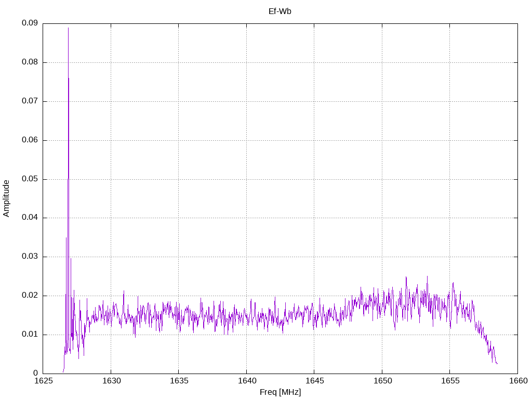The image size is (532, 399).
Task: Click the 0.03 y-axis tick label
Action: pyautogui.click(x=30, y=257)
